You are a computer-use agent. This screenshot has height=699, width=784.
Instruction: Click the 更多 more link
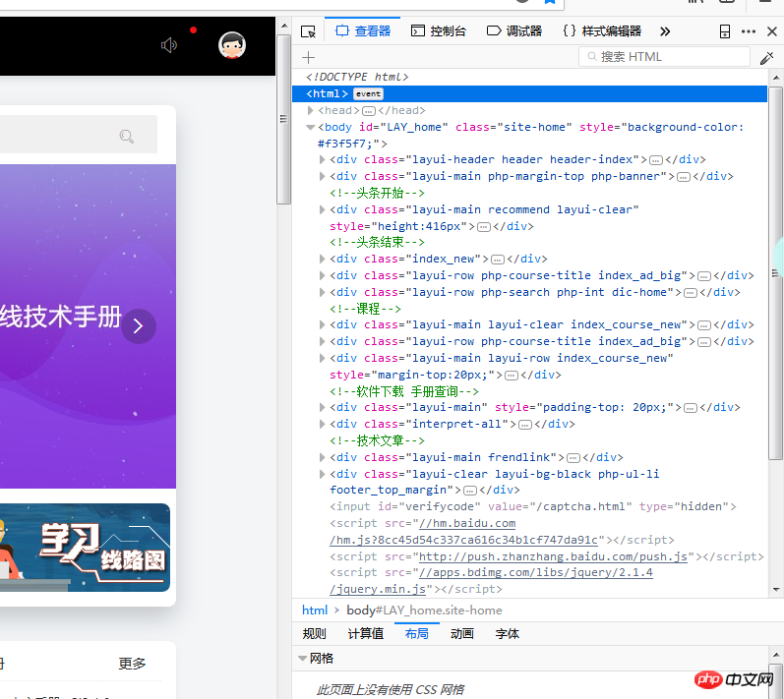[x=132, y=664]
